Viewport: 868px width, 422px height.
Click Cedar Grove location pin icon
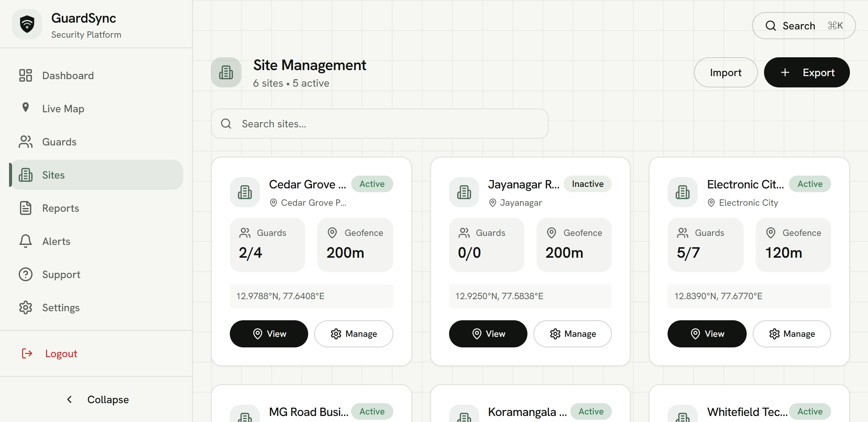click(x=274, y=203)
